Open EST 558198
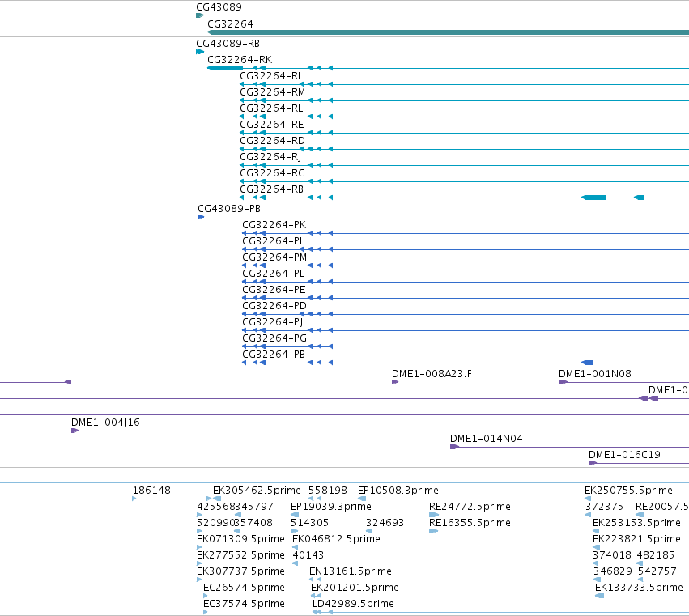The width and height of the screenshot is (689, 616). (328, 491)
